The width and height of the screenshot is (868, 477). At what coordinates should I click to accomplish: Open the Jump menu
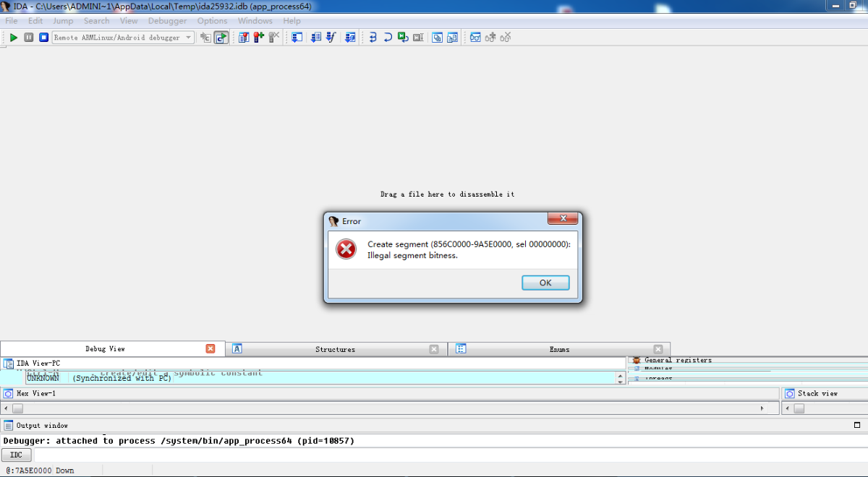pyautogui.click(x=63, y=21)
